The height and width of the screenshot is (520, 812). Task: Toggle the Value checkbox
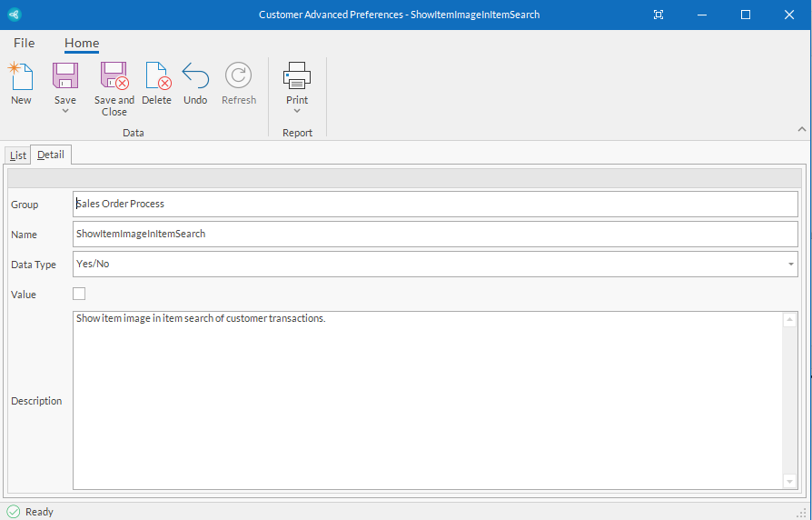coord(79,294)
